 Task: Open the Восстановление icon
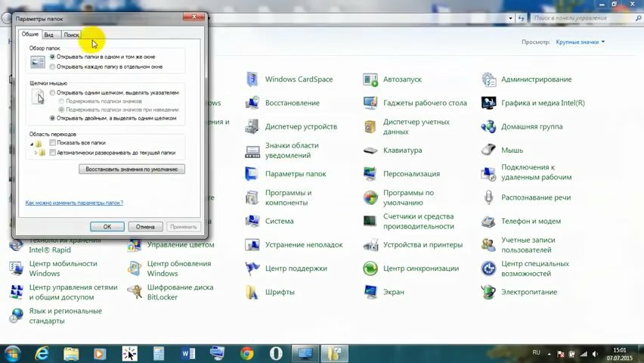click(x=252, y=103)
